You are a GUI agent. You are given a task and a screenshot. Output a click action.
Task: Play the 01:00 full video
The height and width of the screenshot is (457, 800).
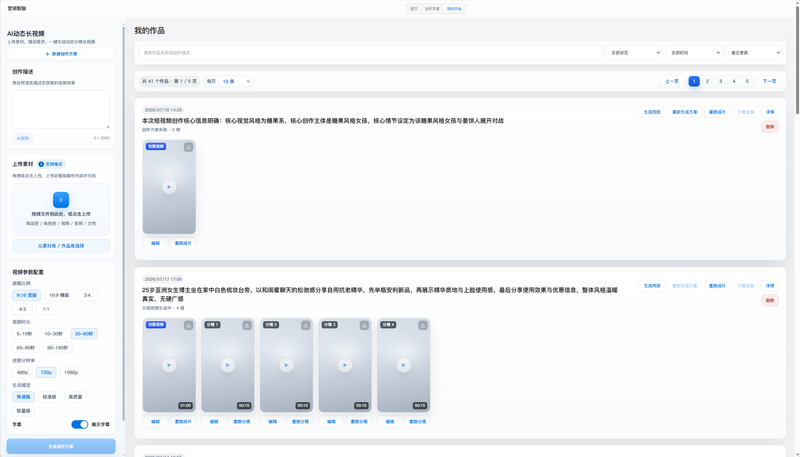coord(169,365)
